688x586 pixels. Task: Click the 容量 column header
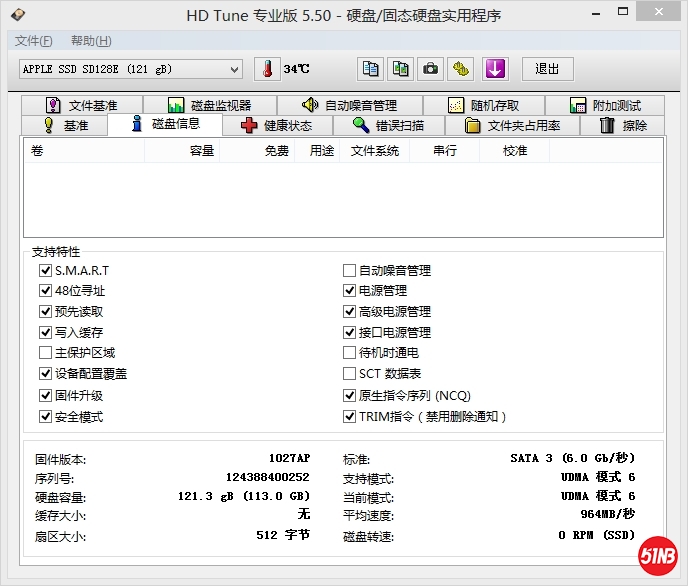tap(202, 151)
